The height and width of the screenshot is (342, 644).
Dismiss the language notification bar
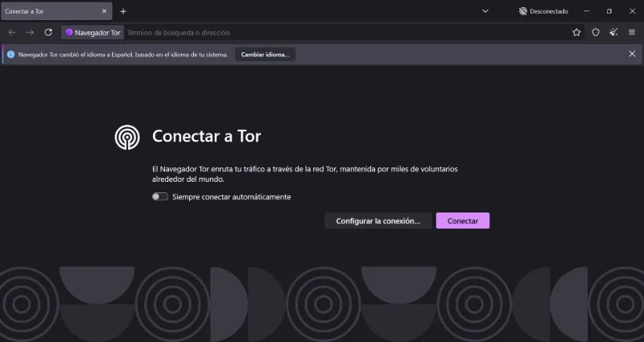click(632, 54)
